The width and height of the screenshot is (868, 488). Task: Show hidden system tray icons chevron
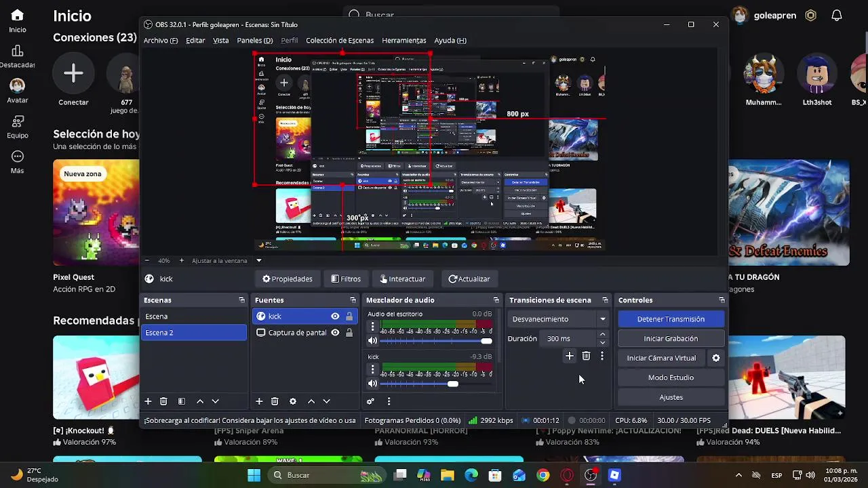pyautogui.click(x=738, y=475)
